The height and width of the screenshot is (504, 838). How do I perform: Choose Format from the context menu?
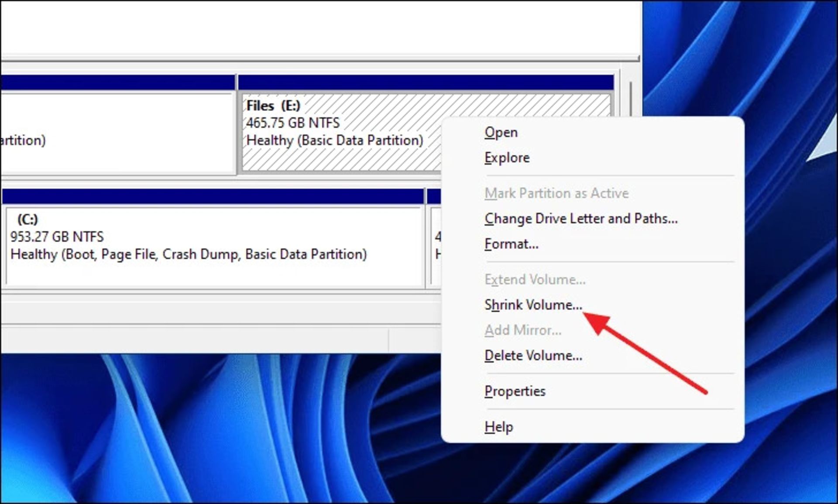pos(511,244)
